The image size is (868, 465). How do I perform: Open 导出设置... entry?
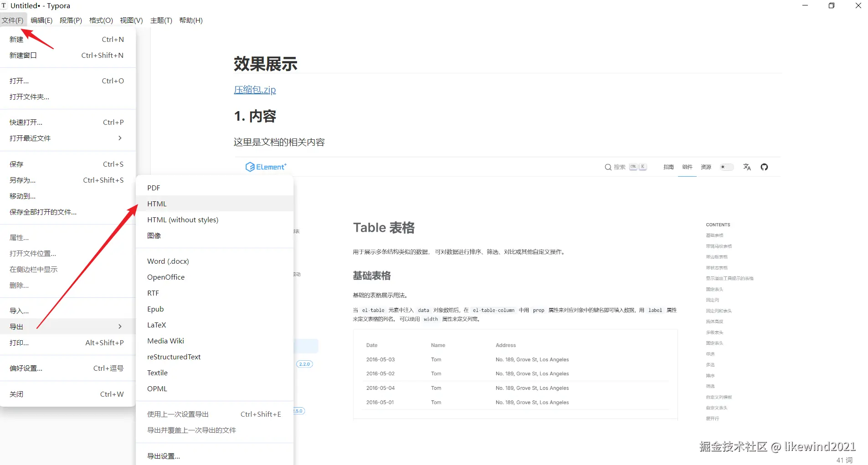point(215,456)
